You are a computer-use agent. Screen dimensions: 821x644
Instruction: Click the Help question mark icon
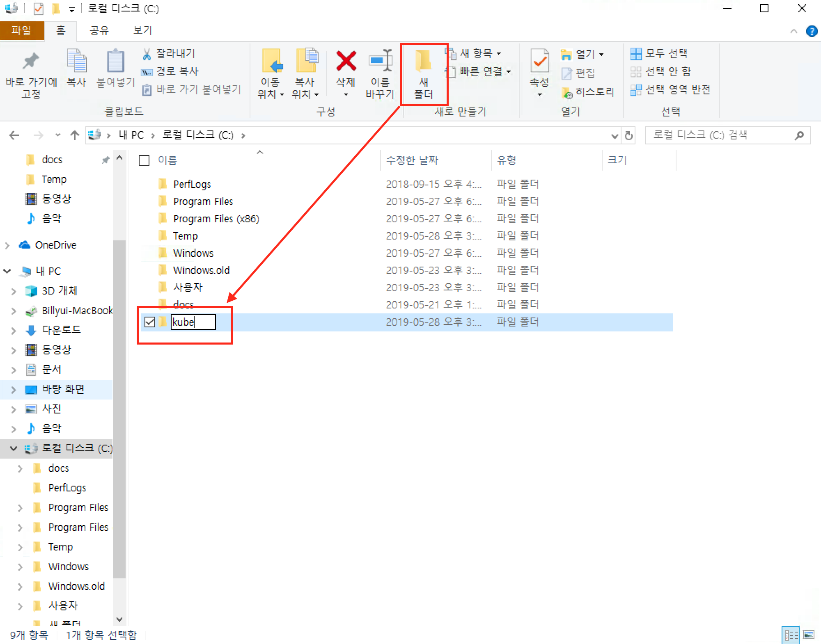pyautogui.click(x=811, y=31)
